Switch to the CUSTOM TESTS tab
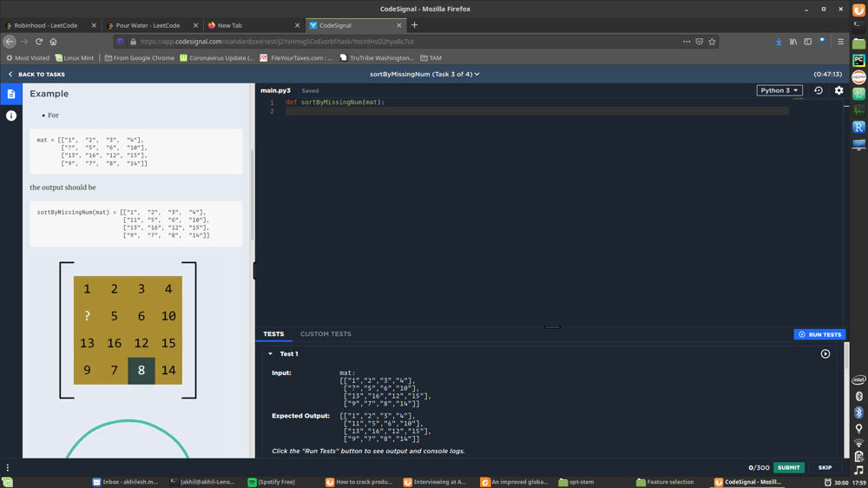This screenshot has width=868, height=488. coord(325,334)
